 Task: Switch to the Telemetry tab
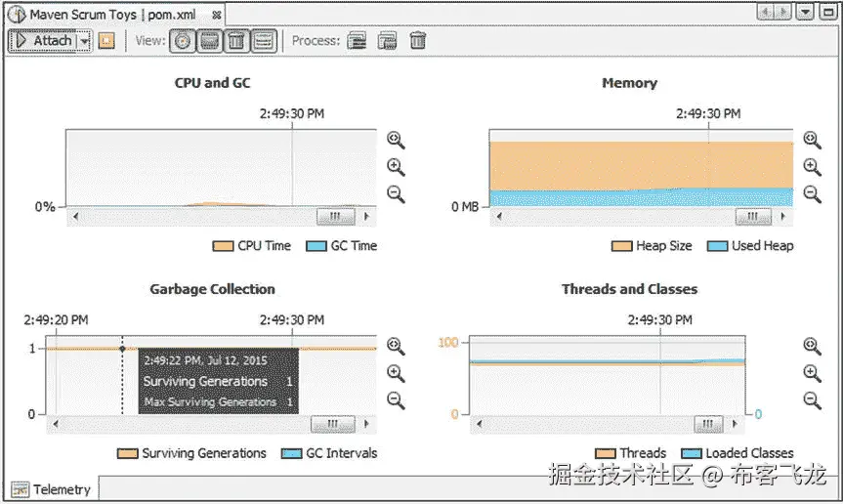(x=52, y=489)
